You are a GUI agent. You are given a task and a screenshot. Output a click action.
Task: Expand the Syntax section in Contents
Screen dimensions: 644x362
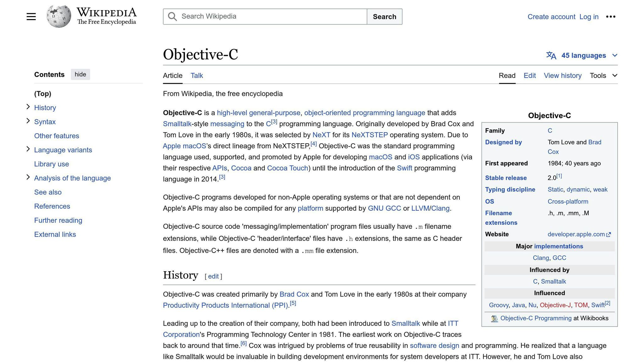click(x=28, y=121)
